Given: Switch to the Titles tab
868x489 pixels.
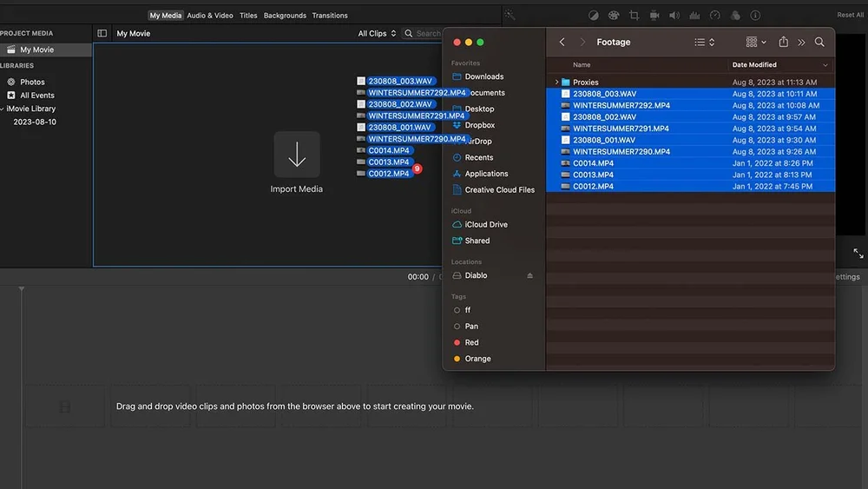Looking at the screenshot, I should click(248, 16).
